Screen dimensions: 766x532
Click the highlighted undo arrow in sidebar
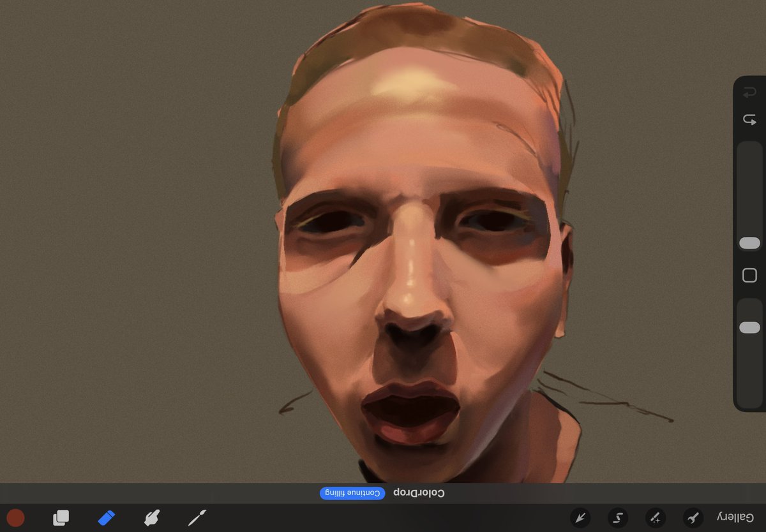749,119
